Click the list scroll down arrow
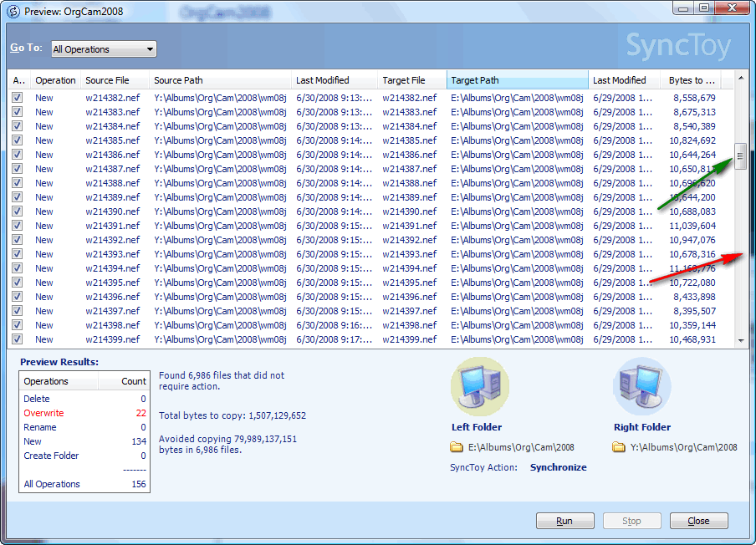Screen dimensions: 756x545 pyautogui.click(x=741, y=341)
